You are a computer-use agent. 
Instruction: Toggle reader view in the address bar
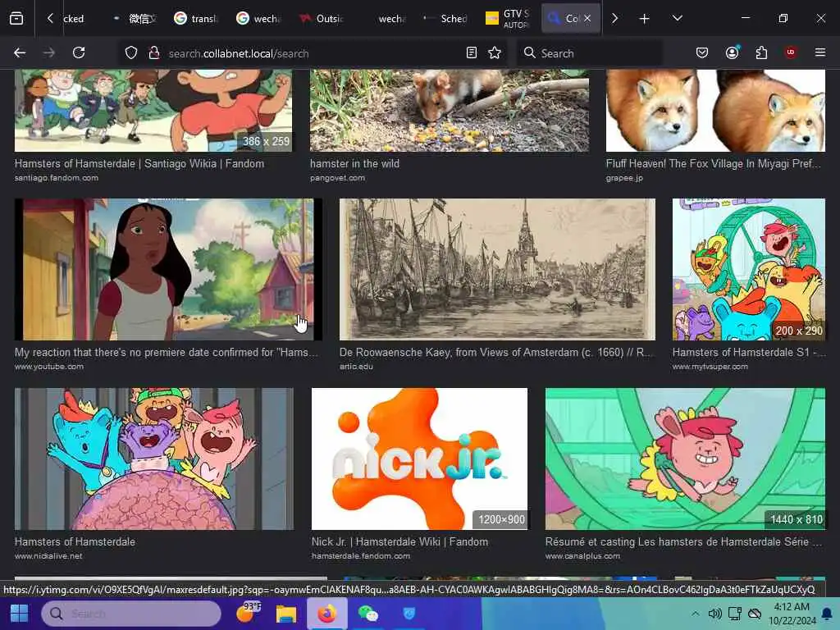point(472,52)
